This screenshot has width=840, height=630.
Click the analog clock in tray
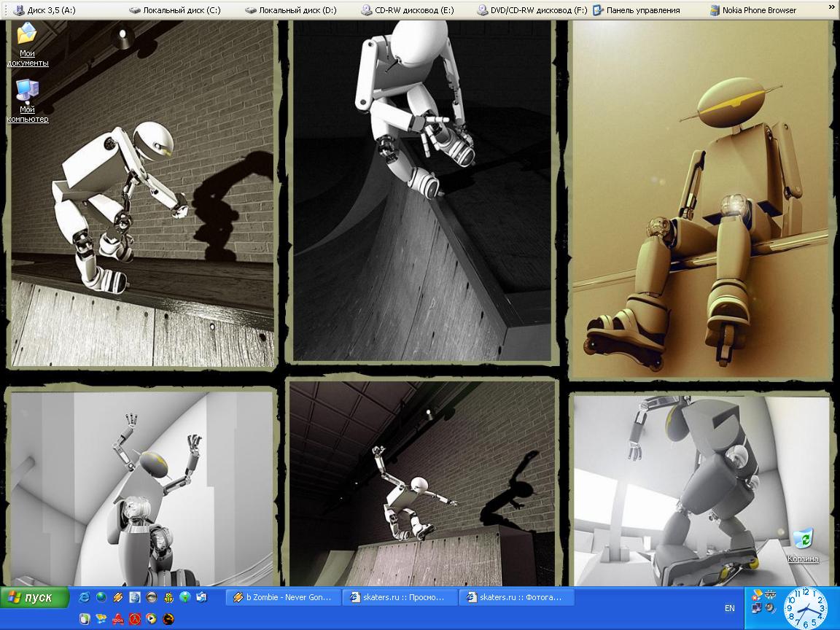point(805,607)
